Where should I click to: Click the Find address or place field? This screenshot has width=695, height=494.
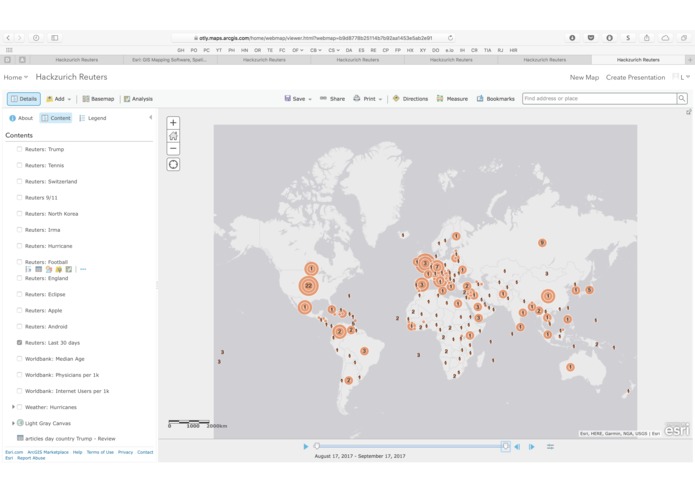[x=599, y=98]
